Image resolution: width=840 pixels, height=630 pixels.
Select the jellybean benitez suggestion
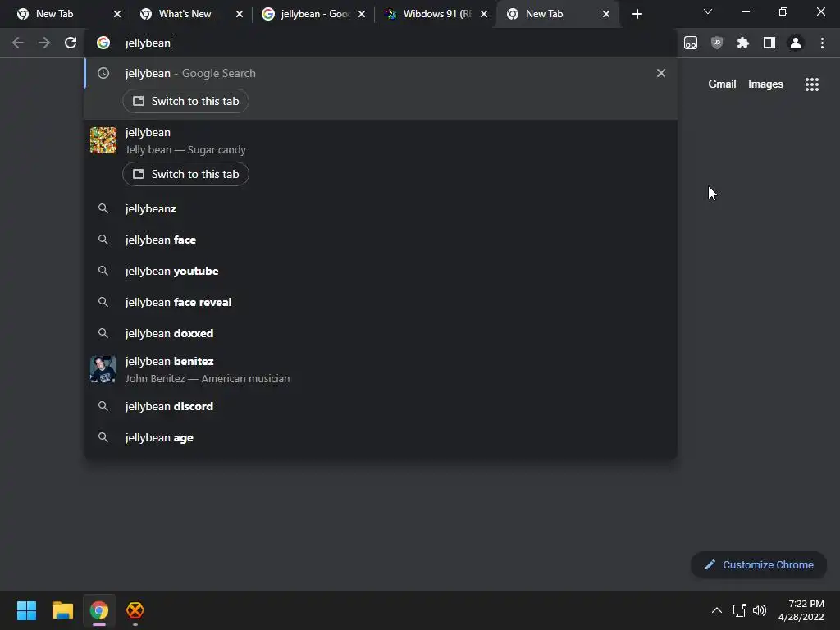(x=381, y=370)
